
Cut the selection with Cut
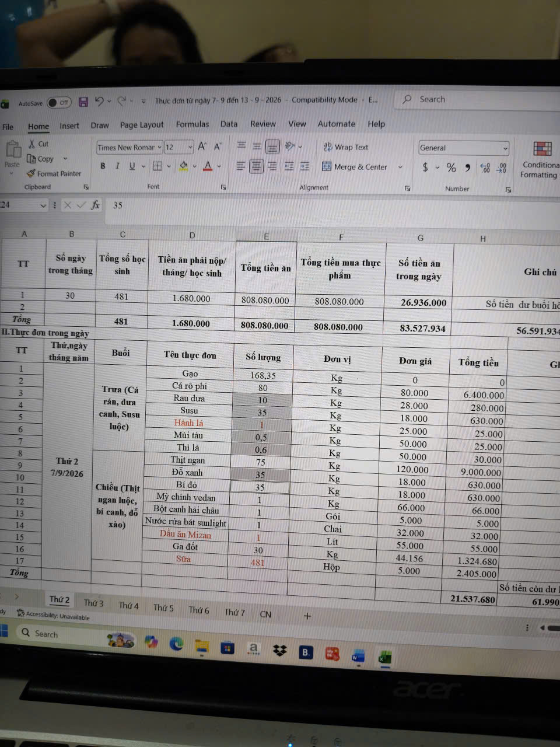[38, 144]
